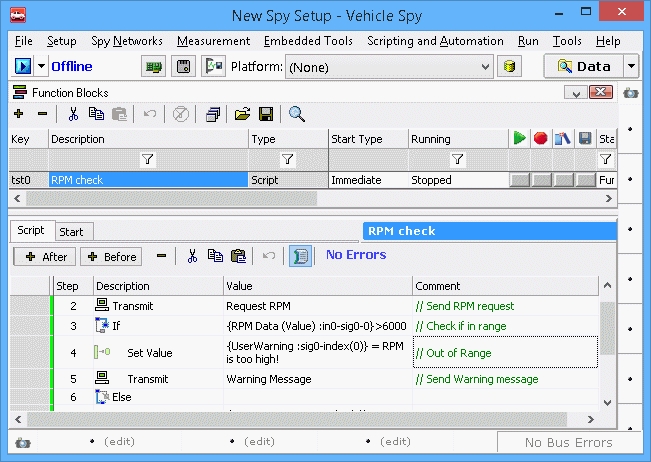Switch to the Start tab

coord(71,231)
